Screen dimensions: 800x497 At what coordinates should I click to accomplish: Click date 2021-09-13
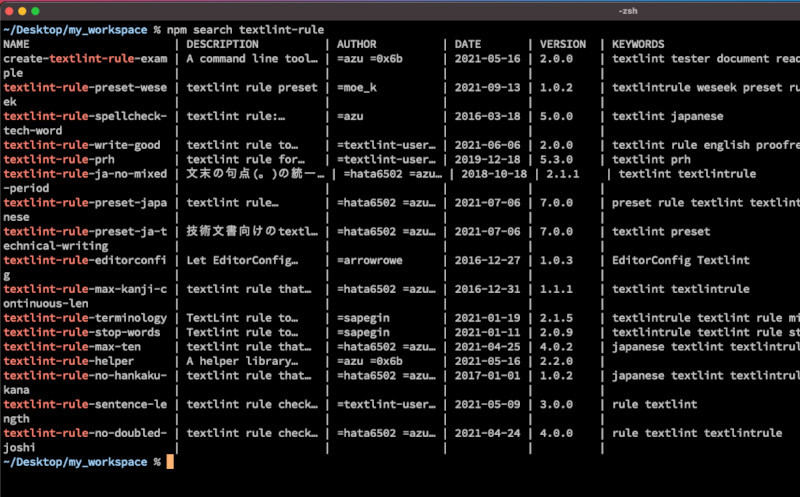[x=487, y=87]
